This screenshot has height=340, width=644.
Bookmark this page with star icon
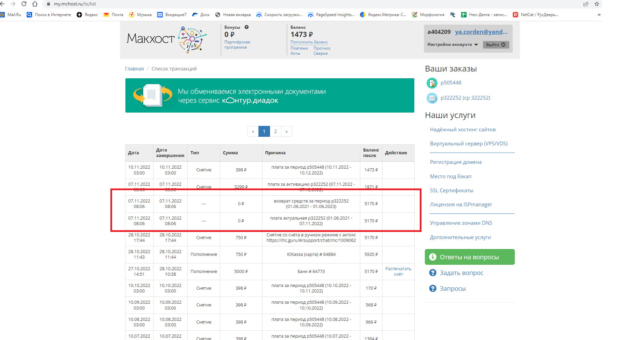point(597,4)
